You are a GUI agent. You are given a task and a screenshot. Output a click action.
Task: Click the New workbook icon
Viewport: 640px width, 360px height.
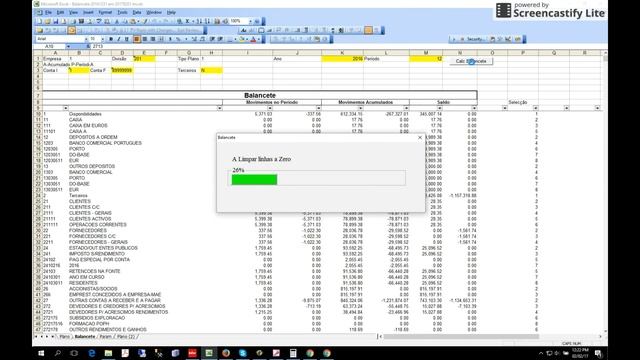(x=39, y=21)
